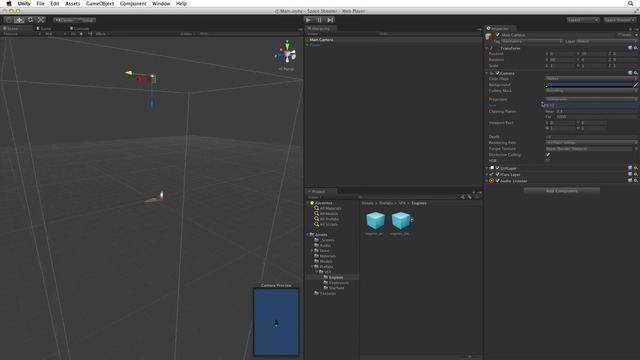Select the Rotate tool in toolbar
The image size is (640, 360).
30,20
